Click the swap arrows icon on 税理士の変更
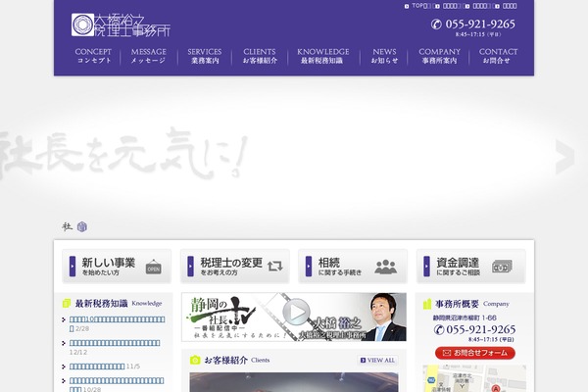 point(274,267)
